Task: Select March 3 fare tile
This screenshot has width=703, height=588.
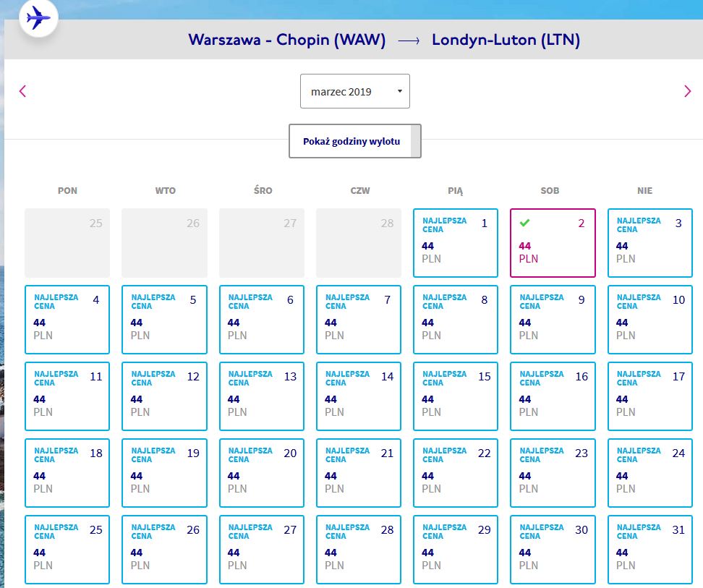Action: click(650, 242)
